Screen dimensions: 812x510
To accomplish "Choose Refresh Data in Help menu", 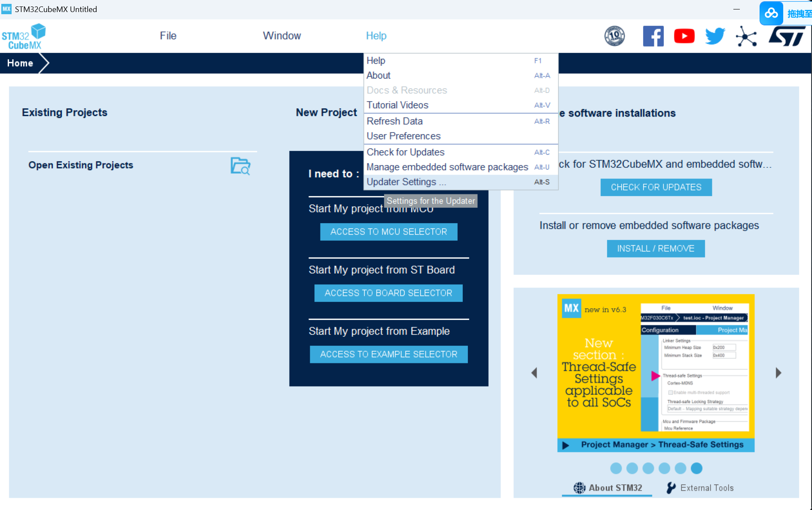I will pyautogui.click(x=461, y=121).
